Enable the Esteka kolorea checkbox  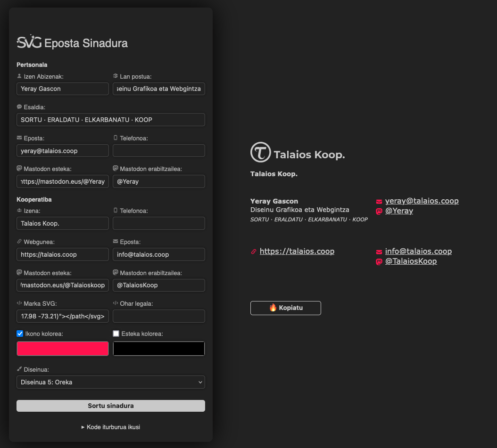tap(116, 334)
